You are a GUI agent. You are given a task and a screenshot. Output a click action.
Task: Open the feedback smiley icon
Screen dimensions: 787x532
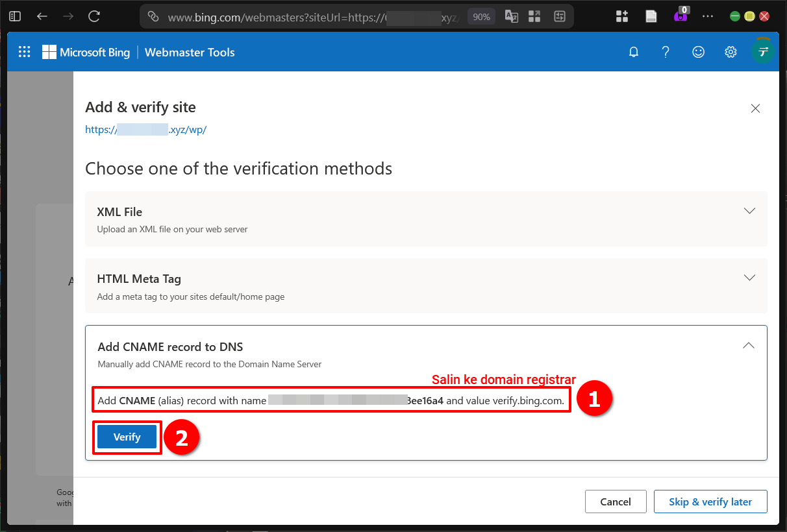698,51
